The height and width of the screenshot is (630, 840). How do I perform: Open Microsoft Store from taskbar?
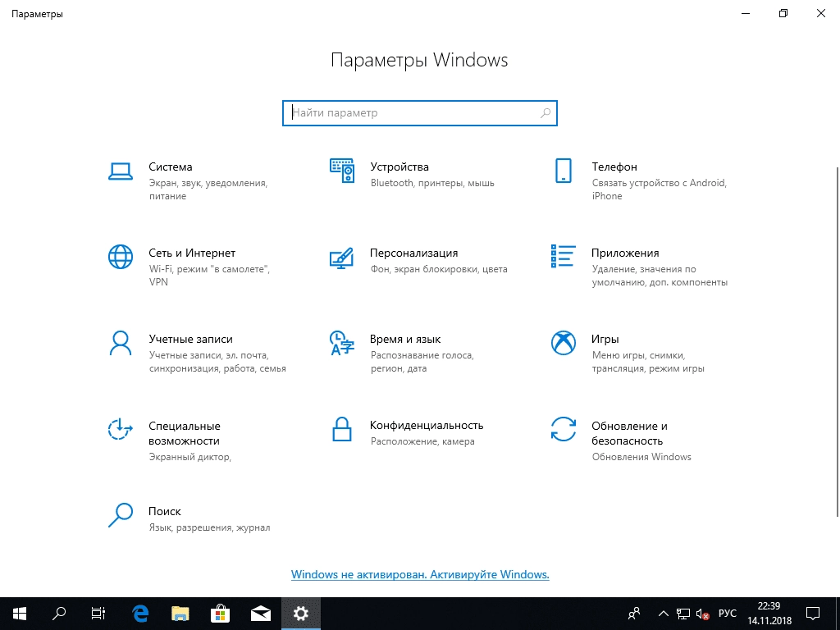coord(220,614)
